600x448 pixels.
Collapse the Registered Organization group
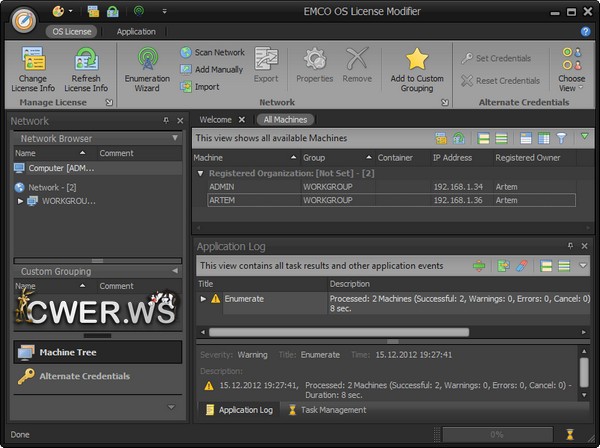(x=199, y=173)
